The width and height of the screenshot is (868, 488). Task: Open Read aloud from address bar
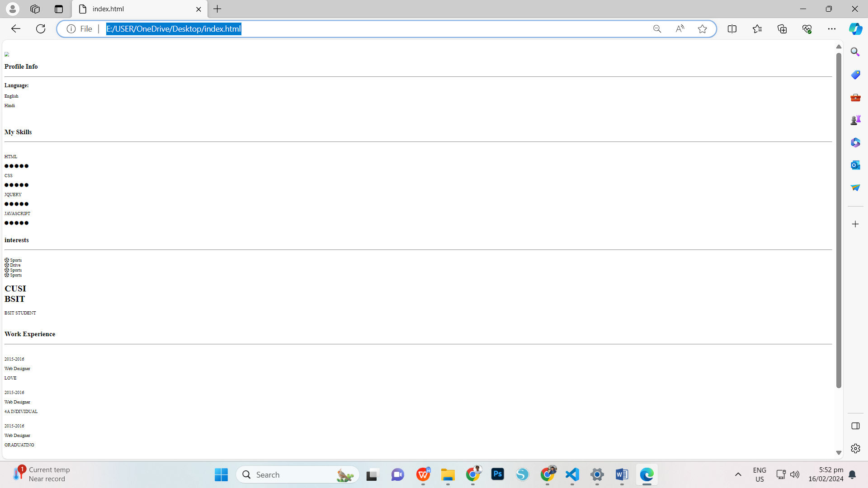pyautogui.click(x=679, y=29)
